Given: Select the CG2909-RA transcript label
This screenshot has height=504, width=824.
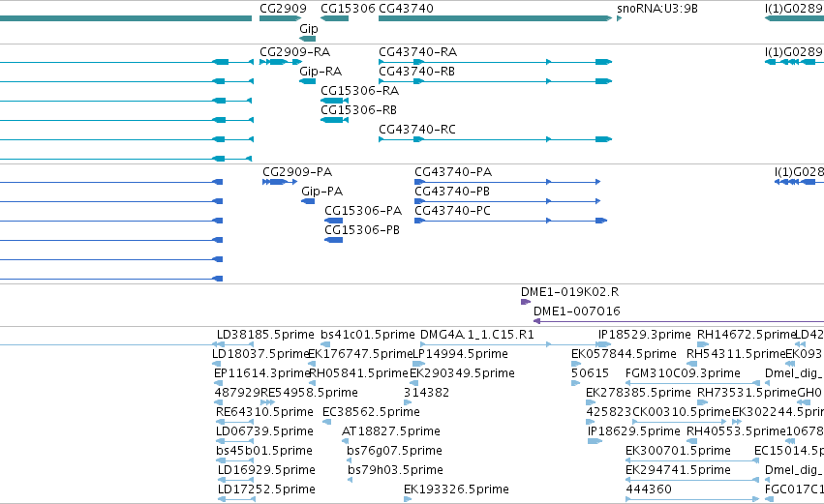Looking at the screenshot, I should tap(294, 52).
